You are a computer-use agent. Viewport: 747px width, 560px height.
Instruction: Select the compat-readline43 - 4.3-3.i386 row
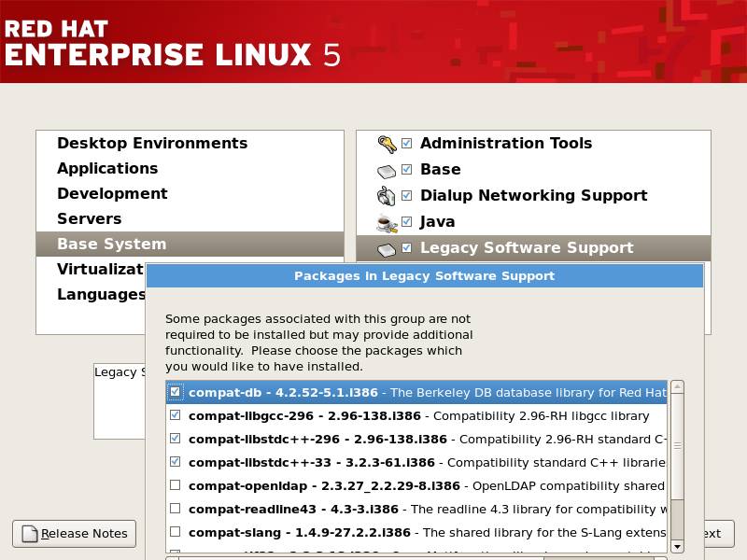click(416, 509)
